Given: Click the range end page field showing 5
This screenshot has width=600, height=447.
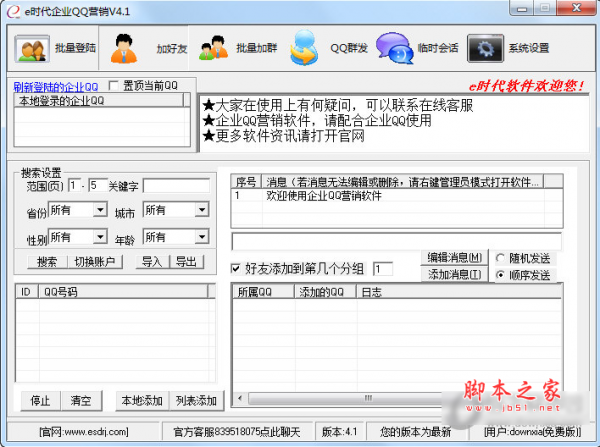Looking at the screenshot, I should click(x=97, y=186).
